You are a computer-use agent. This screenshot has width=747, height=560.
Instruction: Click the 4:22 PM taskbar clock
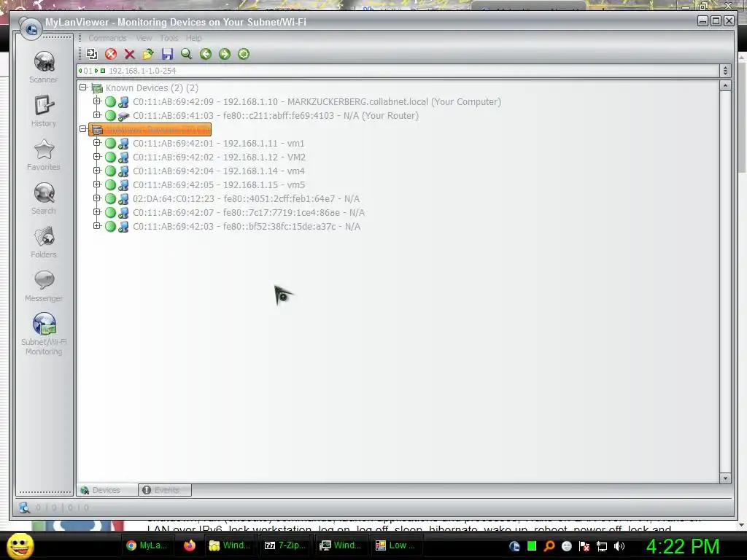pyautogui.click(x=683, y=546)
